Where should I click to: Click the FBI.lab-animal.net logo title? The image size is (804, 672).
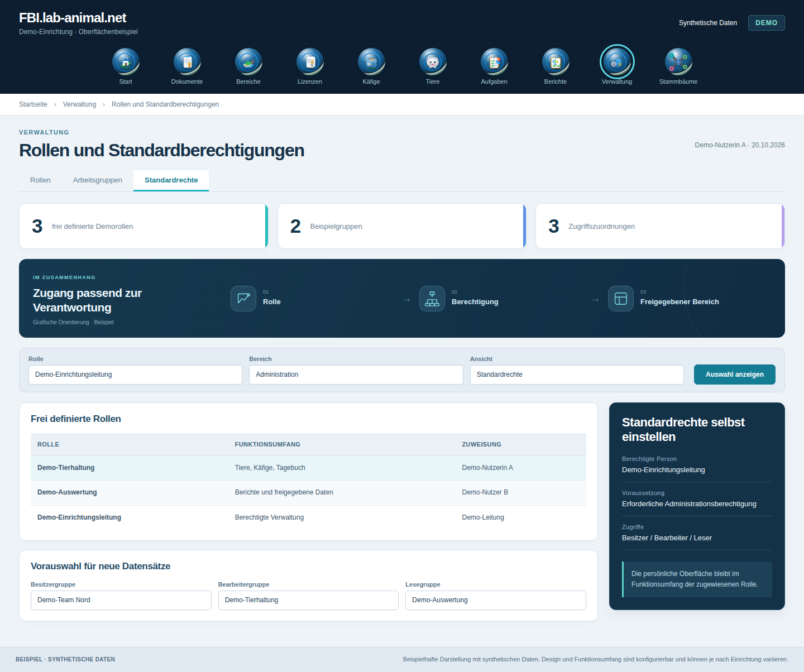[73, 18]
